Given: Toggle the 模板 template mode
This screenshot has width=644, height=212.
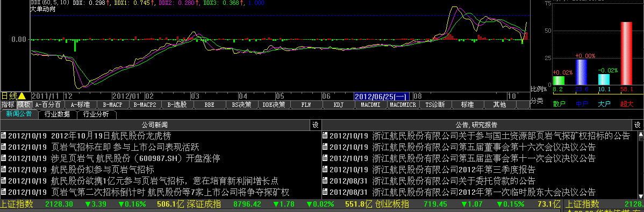Looking at the screenshot, I should (24, 105).
